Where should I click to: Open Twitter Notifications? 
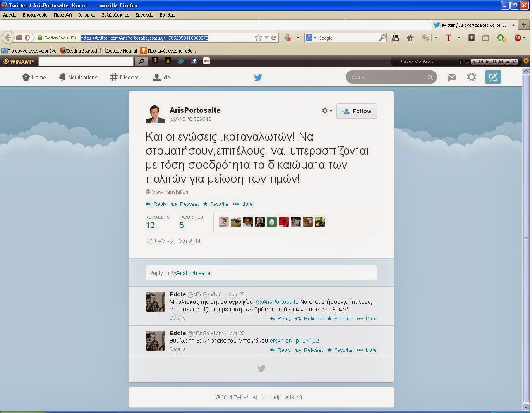click(78, 77)
